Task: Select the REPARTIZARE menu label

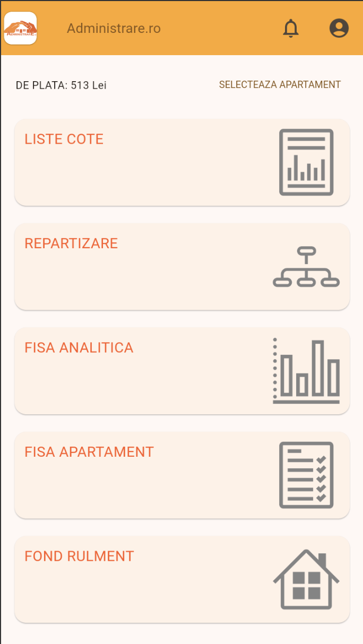Action: [x=71, y=243]
